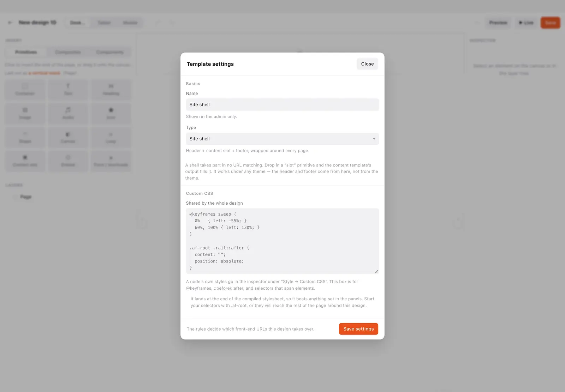
Task: Click the orange Save button in top bar
Action: pos(550,23)
